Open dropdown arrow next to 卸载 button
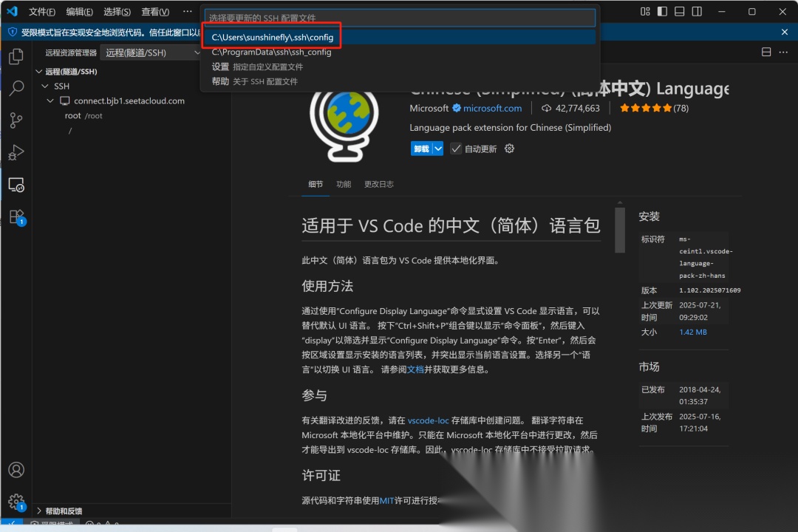The width and height of the screenshot is (798, 532). (x=437, y=149)
